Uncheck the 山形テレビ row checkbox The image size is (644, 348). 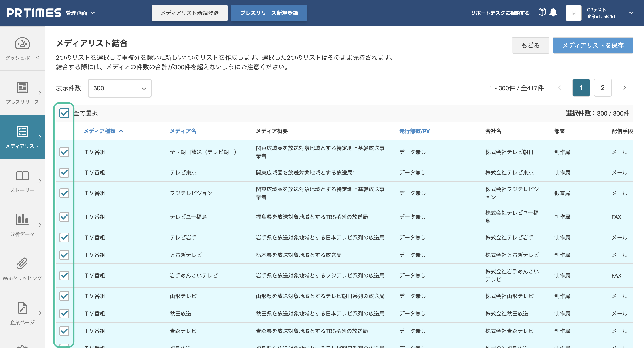[x=64, y=296]
